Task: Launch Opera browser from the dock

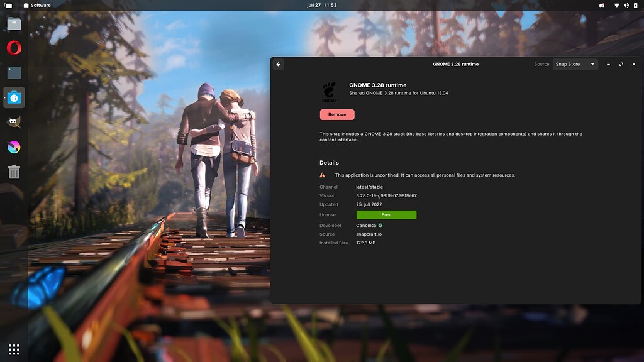Action: 14,48
